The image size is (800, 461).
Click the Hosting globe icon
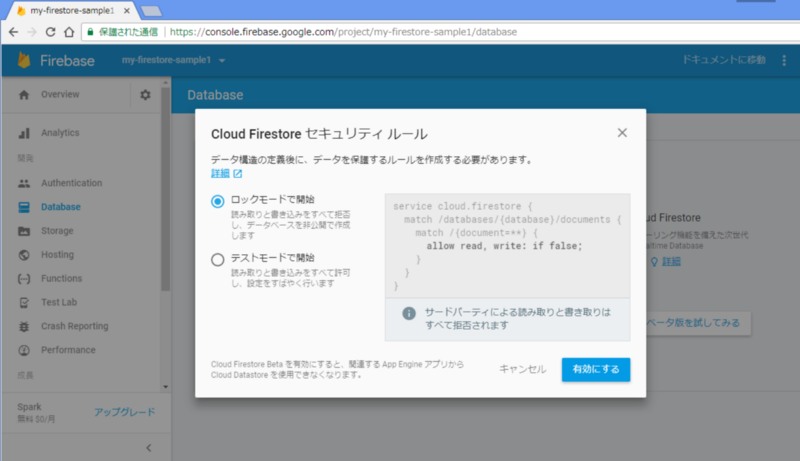24,255
